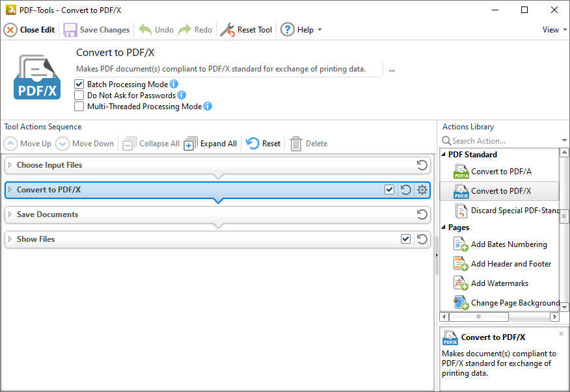Screen dimensions: 570x392
Task: Click library horizontal scroll left arrow
Action: point(444,317)
